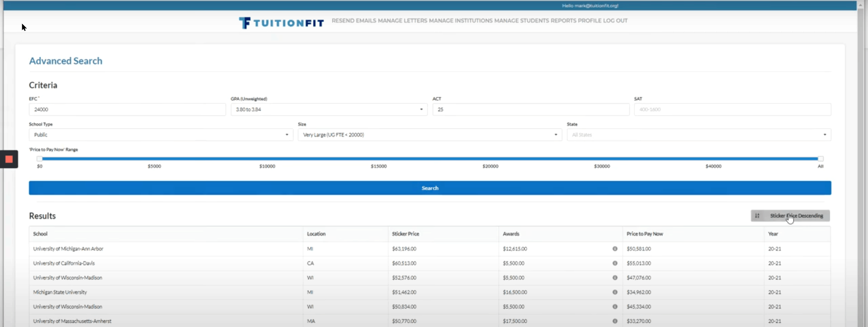The height and width of the screenshot is (327, 868).
Task: Open Resend Emails menu item
Action: (x=354, y=21)
